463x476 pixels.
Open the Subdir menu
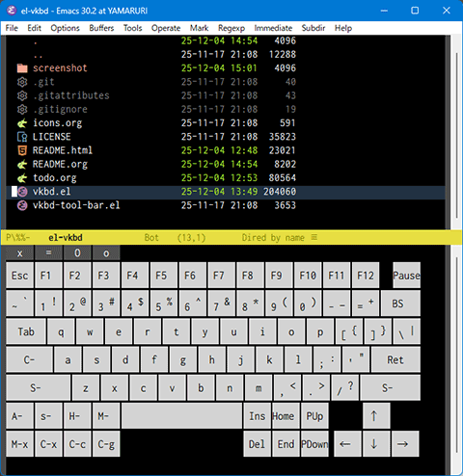click(x=313, y=28)
